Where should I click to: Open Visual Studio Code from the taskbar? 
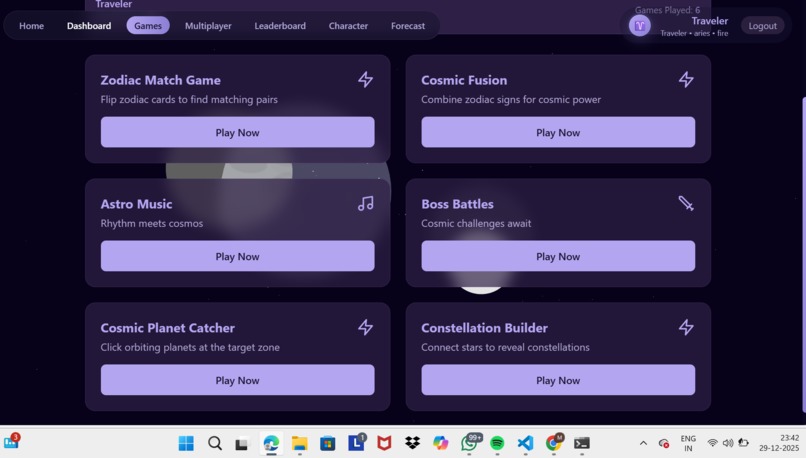[x=525, y=443]
